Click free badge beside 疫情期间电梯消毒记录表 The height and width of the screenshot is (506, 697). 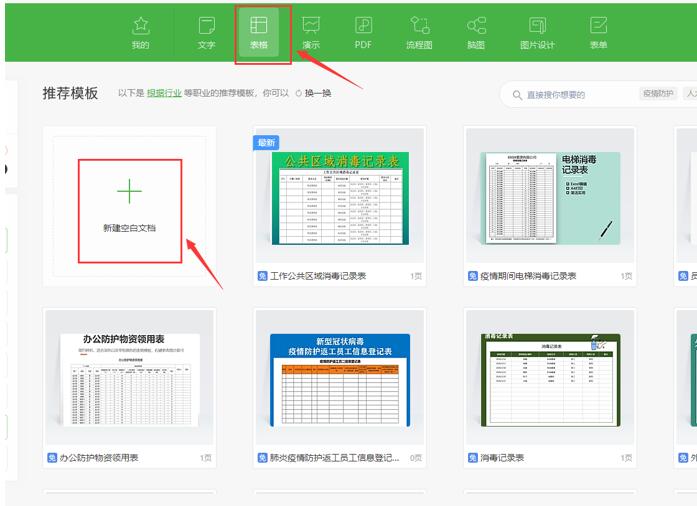[x=473, y=276]
